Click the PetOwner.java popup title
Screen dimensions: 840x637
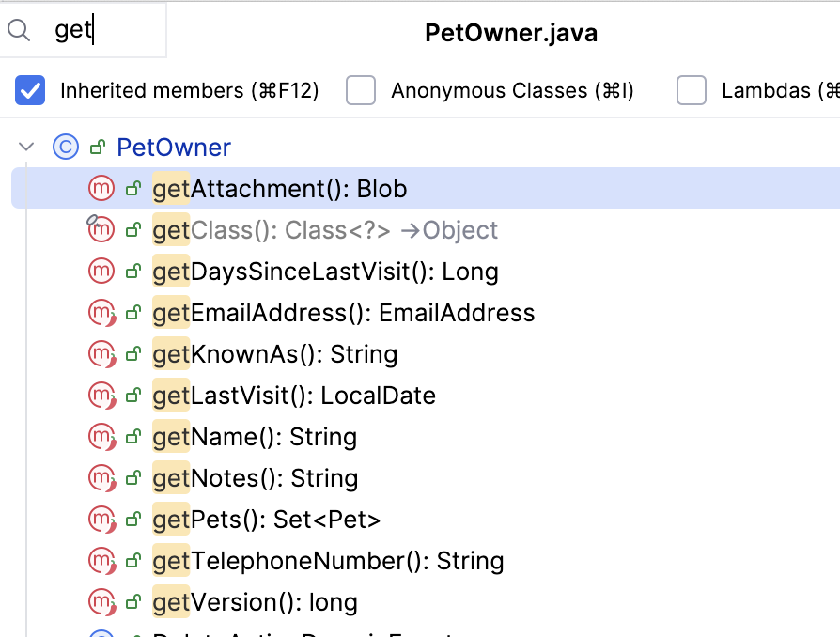[x=511, y=33]
